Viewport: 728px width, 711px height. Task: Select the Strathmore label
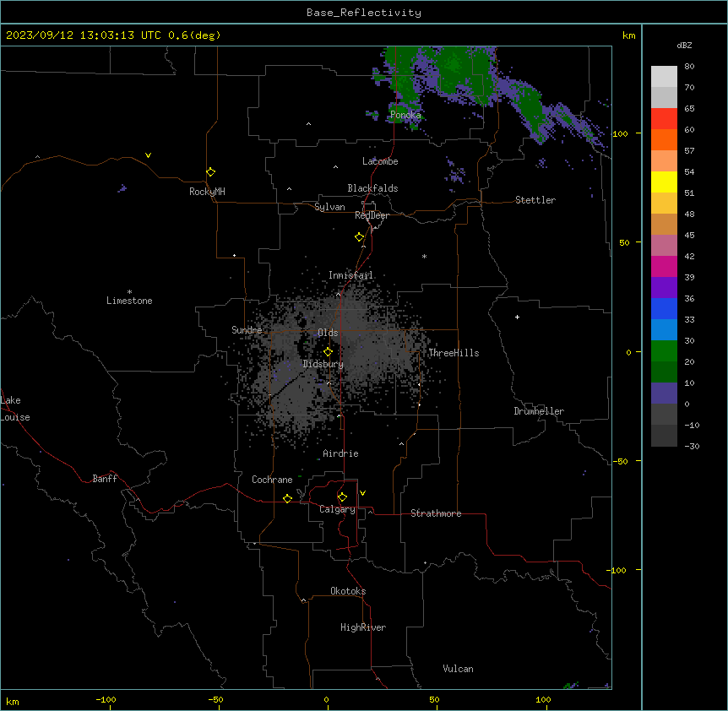436,513
